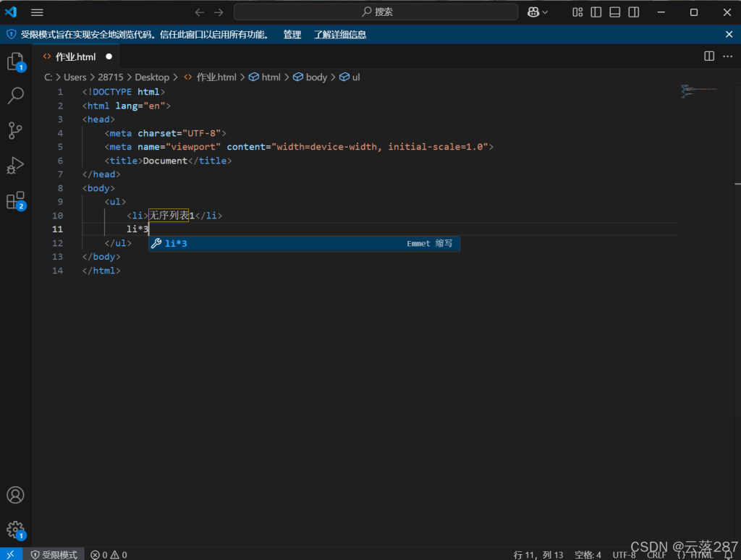This screenshot has height=560, width=741.
Task: Click the 管理 link in the banner
Action: click(292, 34)
